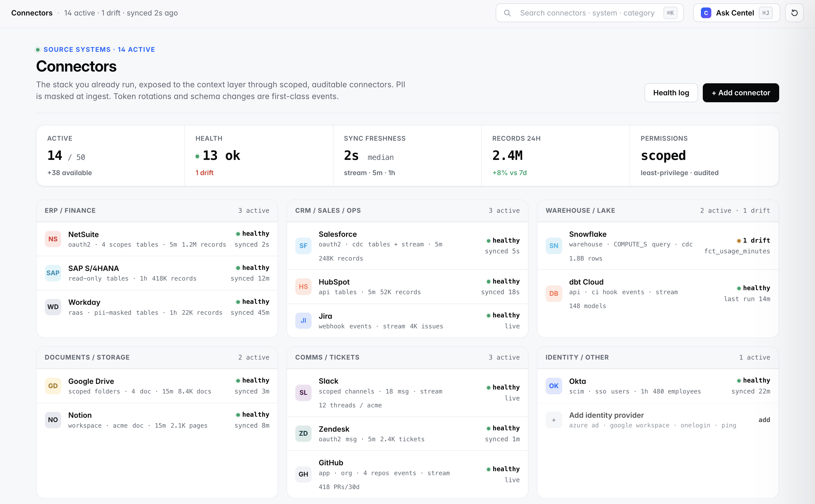Click the ⌘J shortcut badge

(765, 13)
